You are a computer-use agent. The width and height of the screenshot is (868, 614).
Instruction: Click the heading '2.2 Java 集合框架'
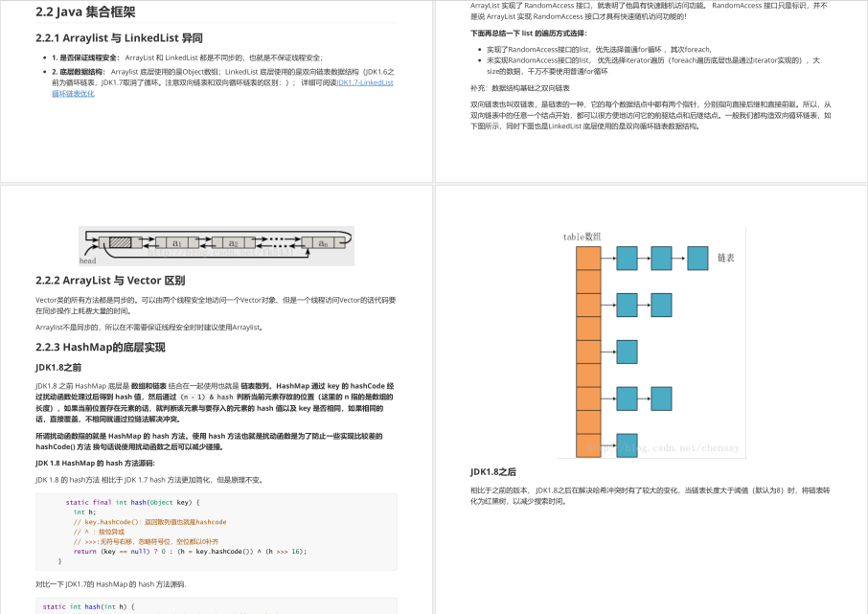coord(85,11)
